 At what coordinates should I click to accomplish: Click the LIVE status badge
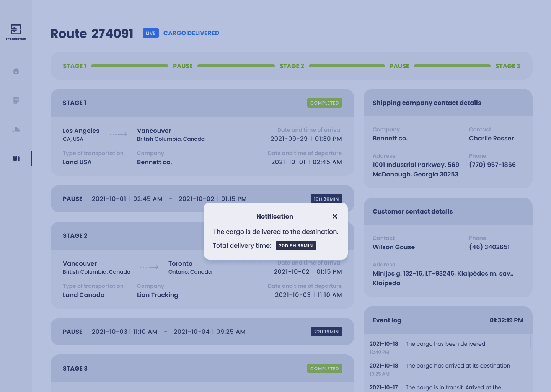point(150,33)
